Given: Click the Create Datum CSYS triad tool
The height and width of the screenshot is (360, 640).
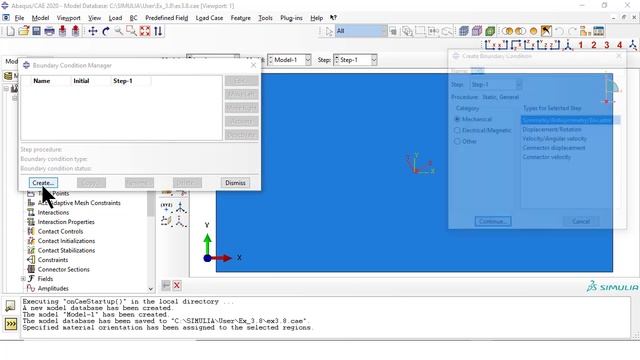Looking at the screenshot, I should (180, 207).
